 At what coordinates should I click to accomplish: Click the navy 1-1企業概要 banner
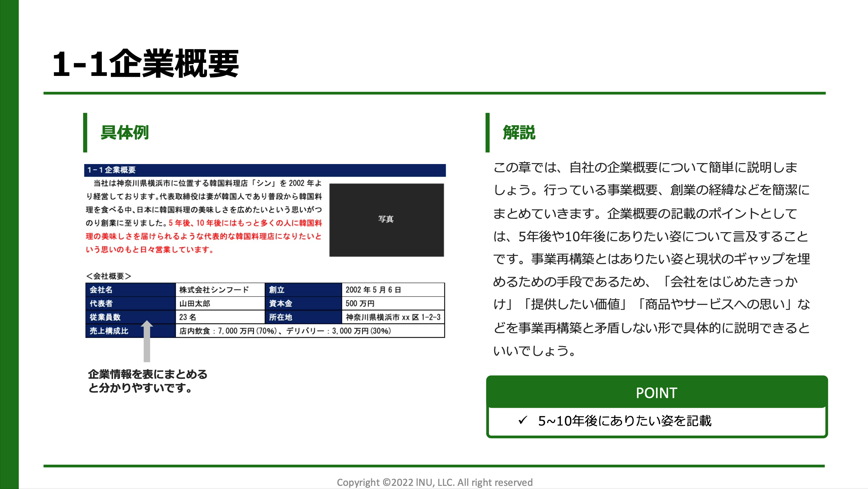(264, 170)
